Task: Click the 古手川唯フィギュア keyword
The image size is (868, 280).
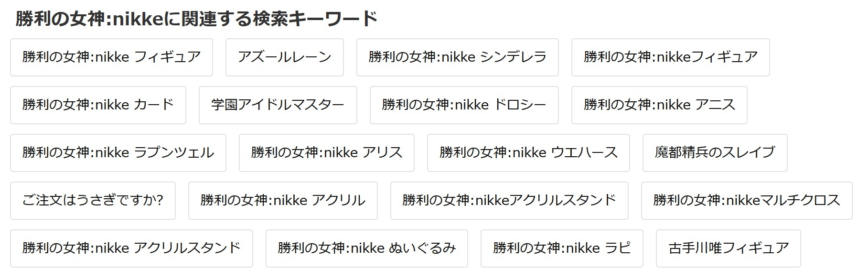Action: click(728, 248)
